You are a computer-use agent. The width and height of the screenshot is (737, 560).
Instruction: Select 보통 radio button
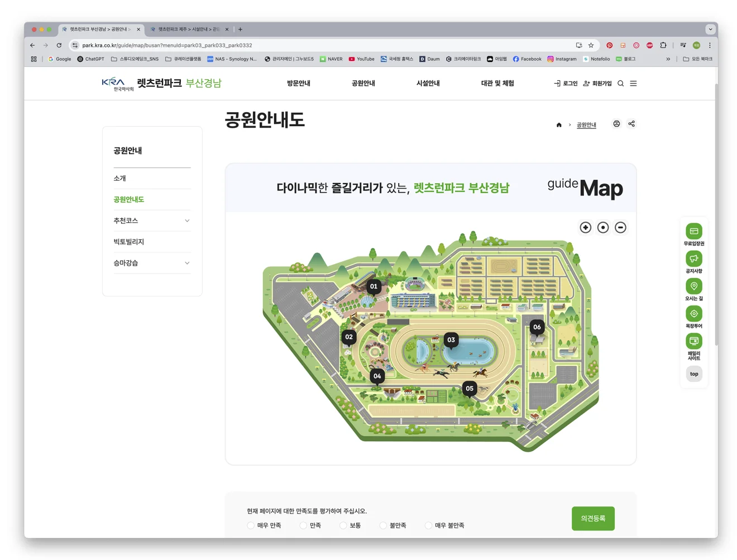pos(343,525)
